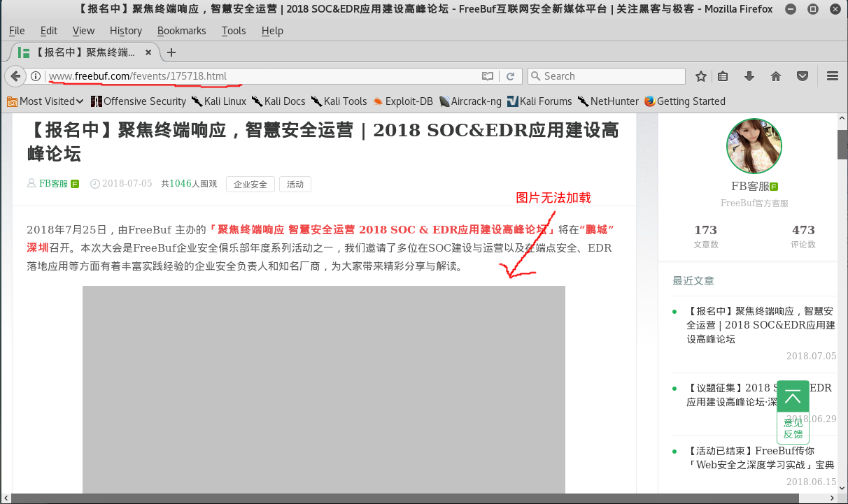Open the Firefox hamburger menu
The image size is (848, 504).
(x=832, y=76)
